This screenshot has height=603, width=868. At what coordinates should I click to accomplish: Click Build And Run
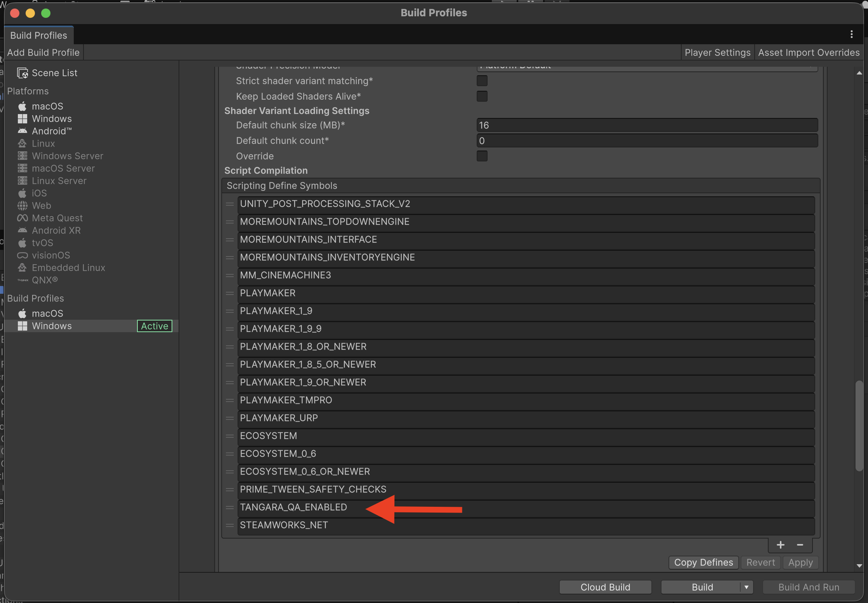(809, 587)
